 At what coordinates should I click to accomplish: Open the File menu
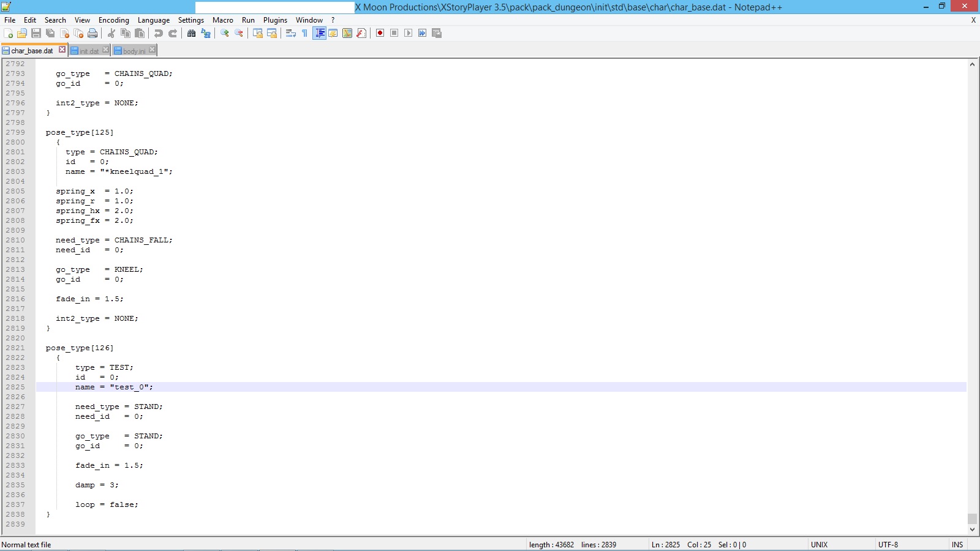10,20
